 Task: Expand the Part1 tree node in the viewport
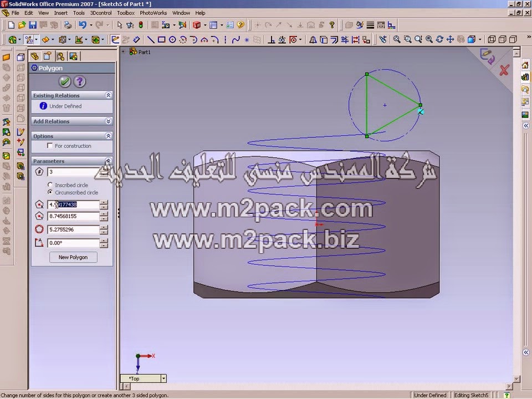point(124,52)
